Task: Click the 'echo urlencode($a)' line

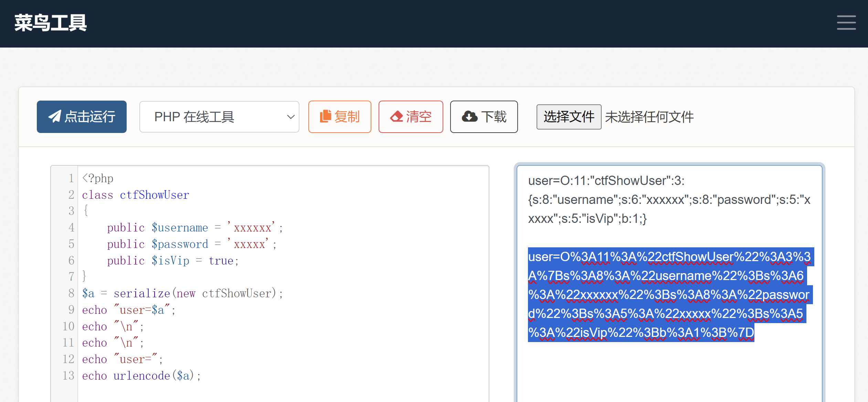Action: [x=141, y=376]
